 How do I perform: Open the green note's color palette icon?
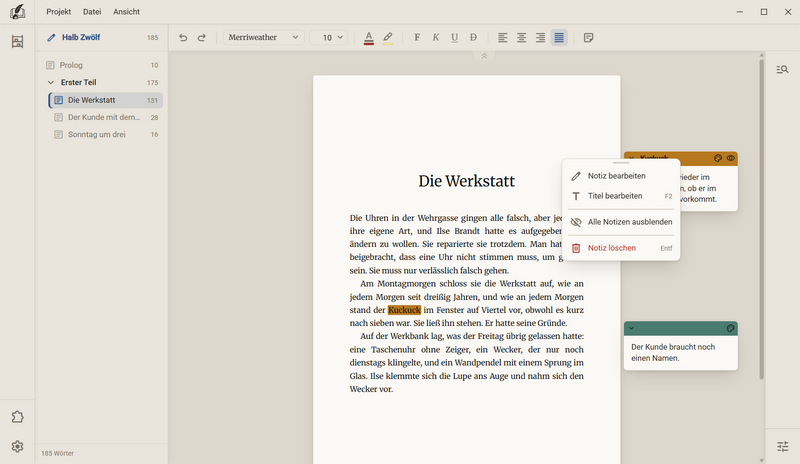(731, 328)
